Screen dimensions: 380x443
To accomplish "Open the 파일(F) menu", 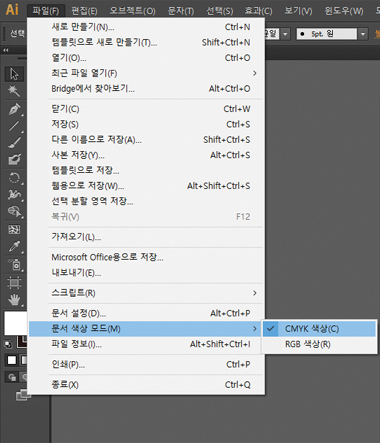I will pyautogui.click(x=46, y=11).
